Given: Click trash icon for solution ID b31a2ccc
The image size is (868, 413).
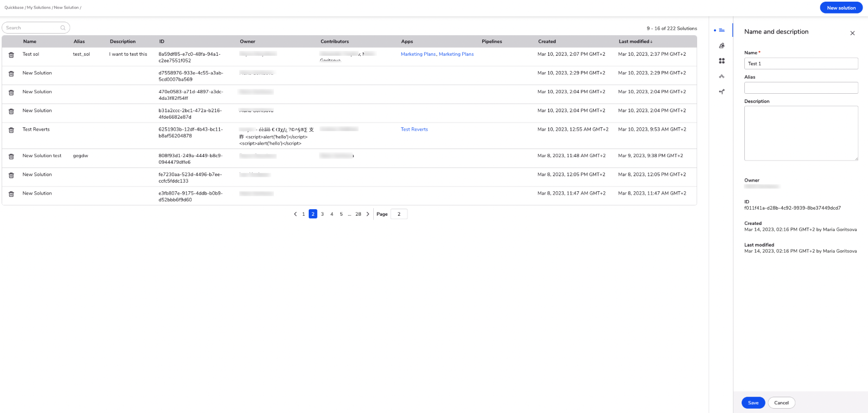Looking at the screenshot, I should pyautogui.click(x=11, y=112).
